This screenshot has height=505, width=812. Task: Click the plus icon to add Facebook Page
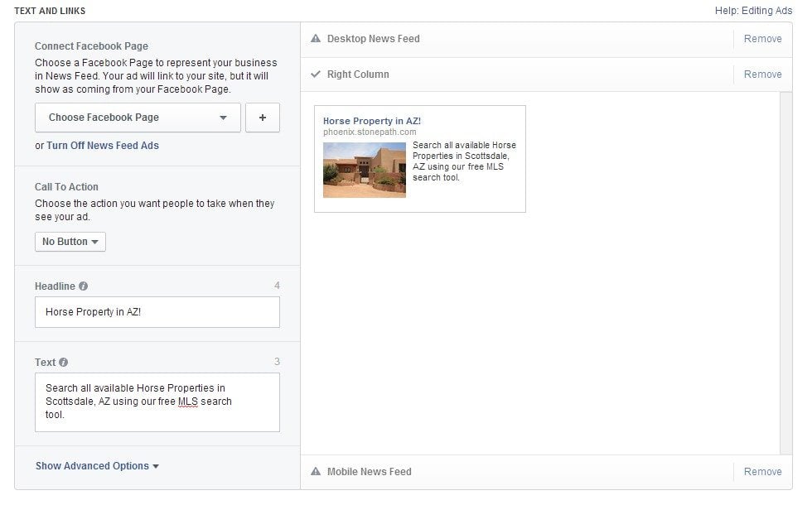tap(262, 118)
